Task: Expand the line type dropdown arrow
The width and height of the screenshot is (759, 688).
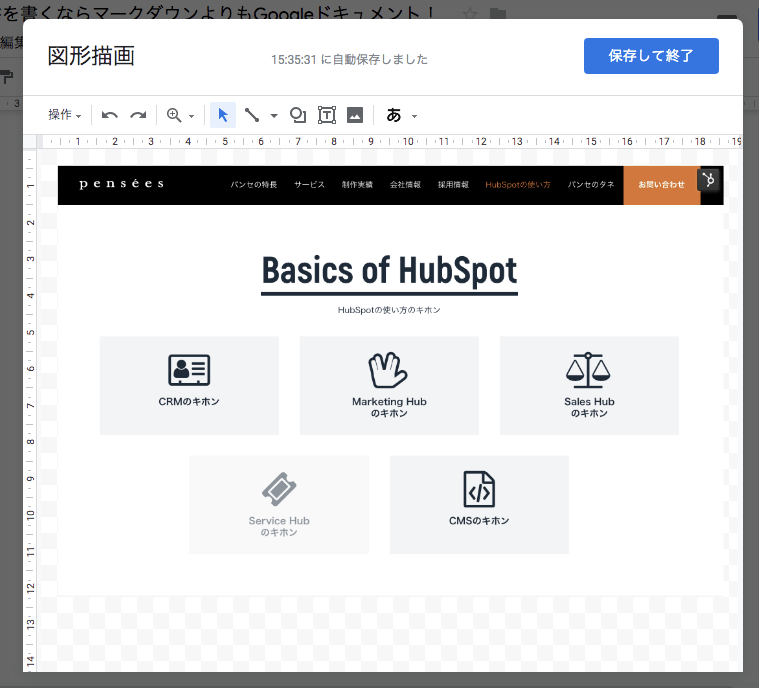Action: pos(274,116)
